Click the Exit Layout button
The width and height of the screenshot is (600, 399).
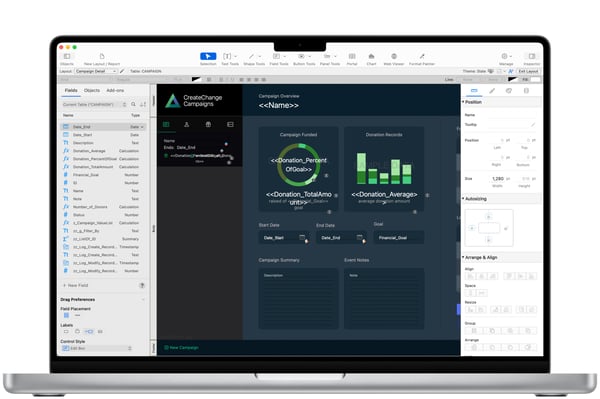[x=528, y=71]
